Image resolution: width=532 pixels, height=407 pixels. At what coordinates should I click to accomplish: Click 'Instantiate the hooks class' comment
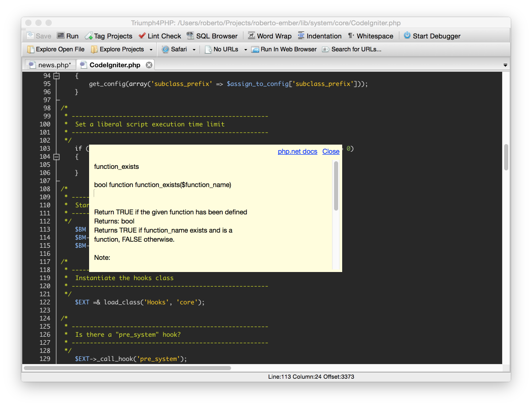coord(124,278)
